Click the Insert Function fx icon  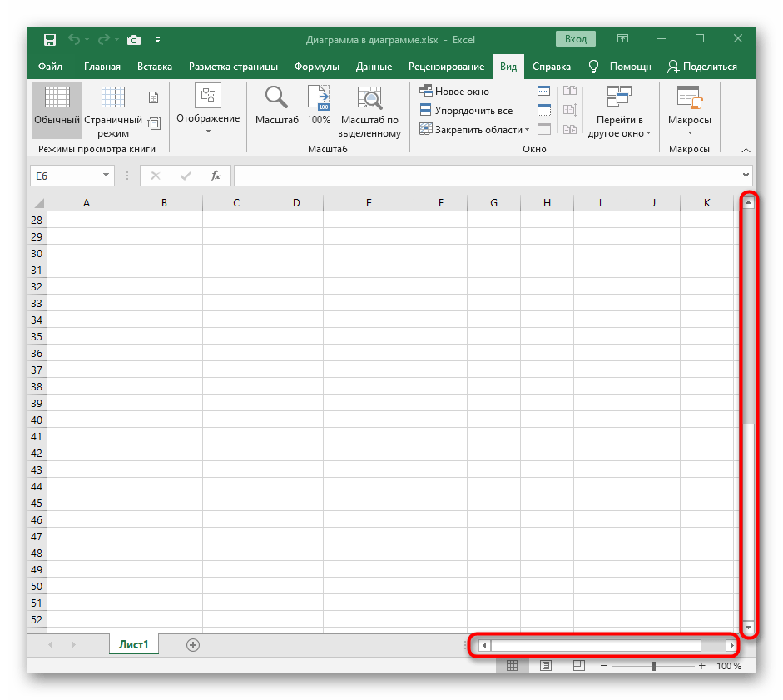click(x=216, y=176)
